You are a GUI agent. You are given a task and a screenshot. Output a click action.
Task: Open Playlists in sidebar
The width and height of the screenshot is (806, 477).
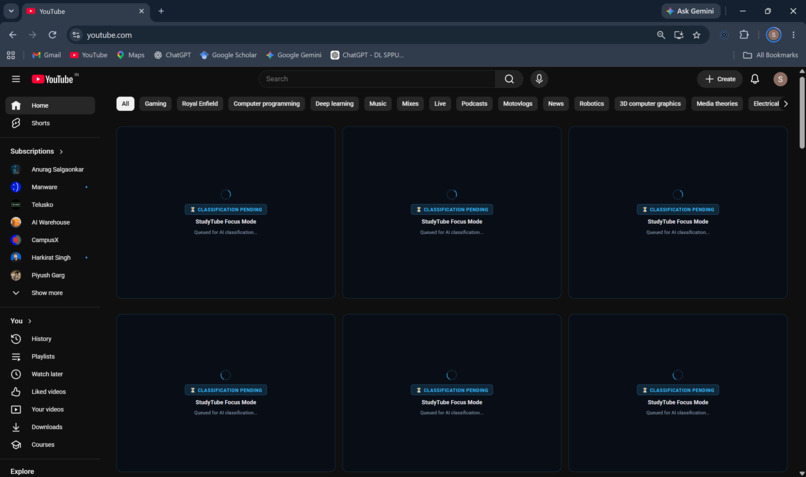[50, 356]
